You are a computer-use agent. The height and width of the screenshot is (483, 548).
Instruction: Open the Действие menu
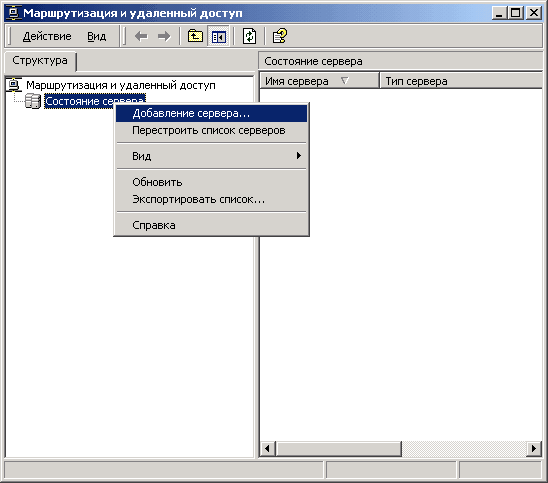[47, 36]
